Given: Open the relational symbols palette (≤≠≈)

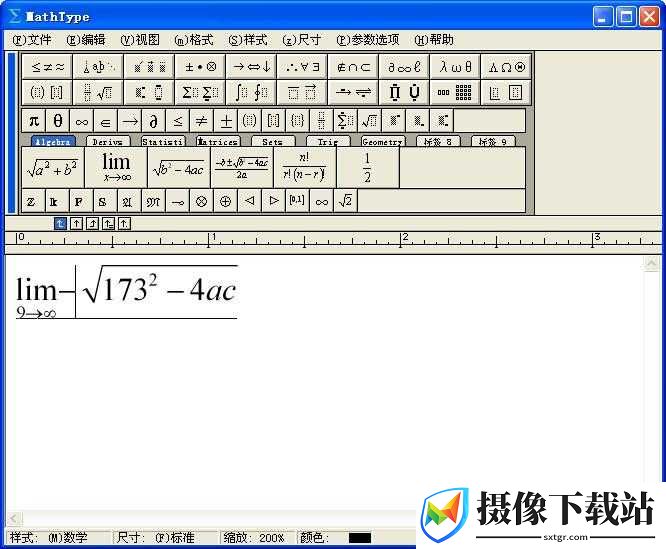Looking at the screenshot, I should [x=47, y=67].
